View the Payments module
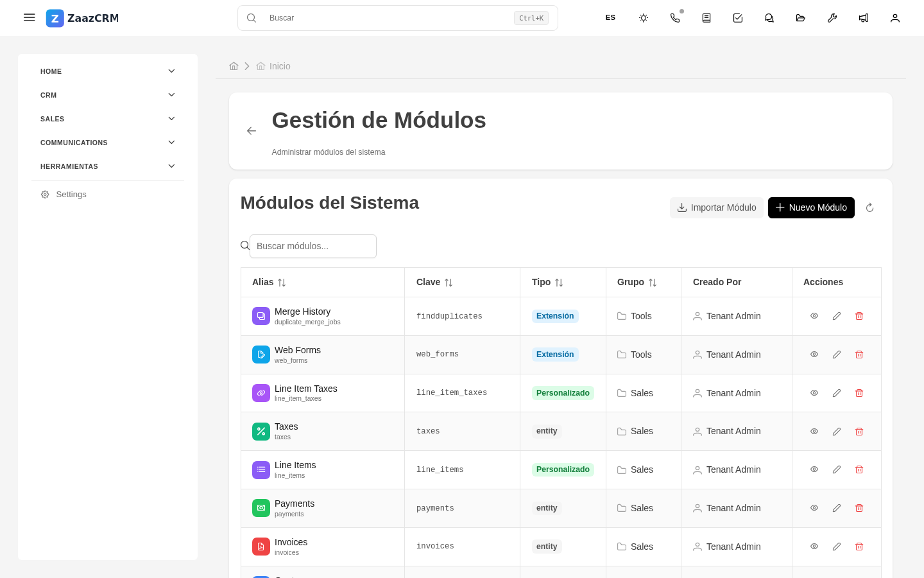 [x=814, y=508]
